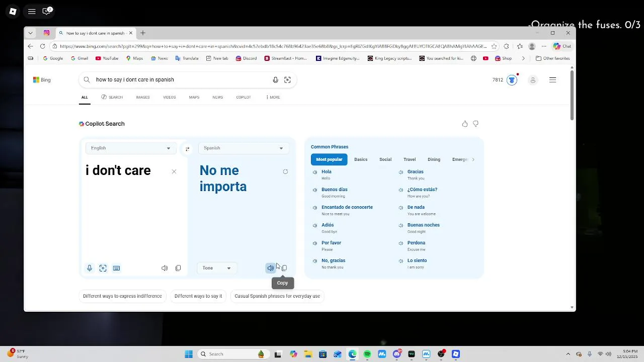Click the refresh icon beside 'No me importa'
The image size is (644, 362).
285,171
